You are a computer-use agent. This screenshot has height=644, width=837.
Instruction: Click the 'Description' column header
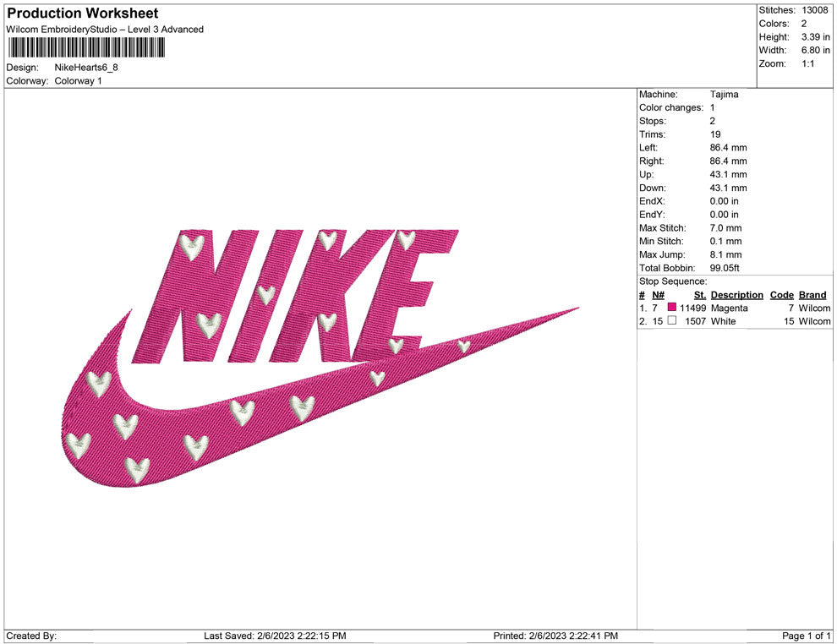click(x=737, y=295)
